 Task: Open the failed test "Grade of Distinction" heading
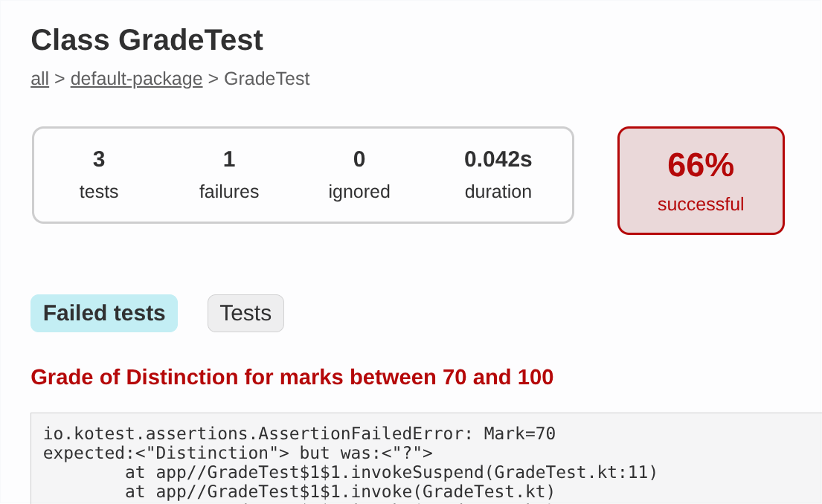[292, 377]
